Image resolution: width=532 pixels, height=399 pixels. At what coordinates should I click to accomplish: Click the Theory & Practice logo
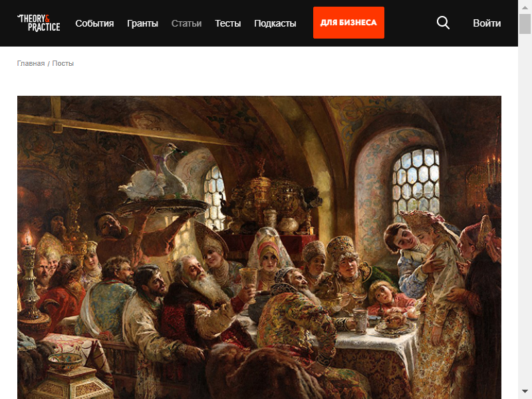39,23
